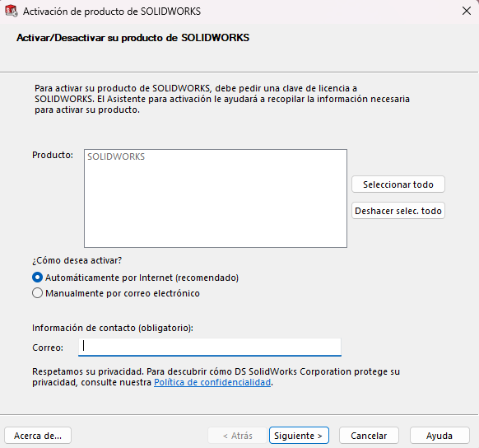
Task: Close the Activación de producto window
Action: pos(466,11)
